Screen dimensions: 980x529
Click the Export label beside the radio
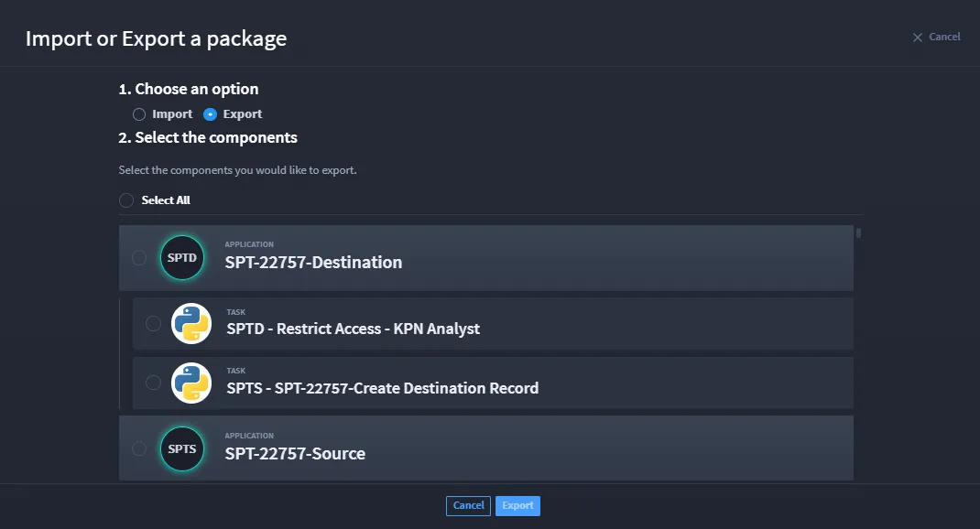pos(243,114)
